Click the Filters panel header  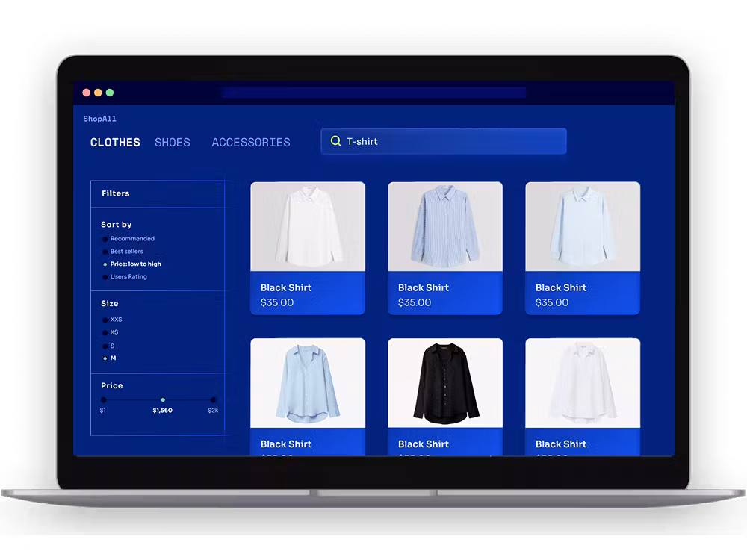click(x=158, y=194)
